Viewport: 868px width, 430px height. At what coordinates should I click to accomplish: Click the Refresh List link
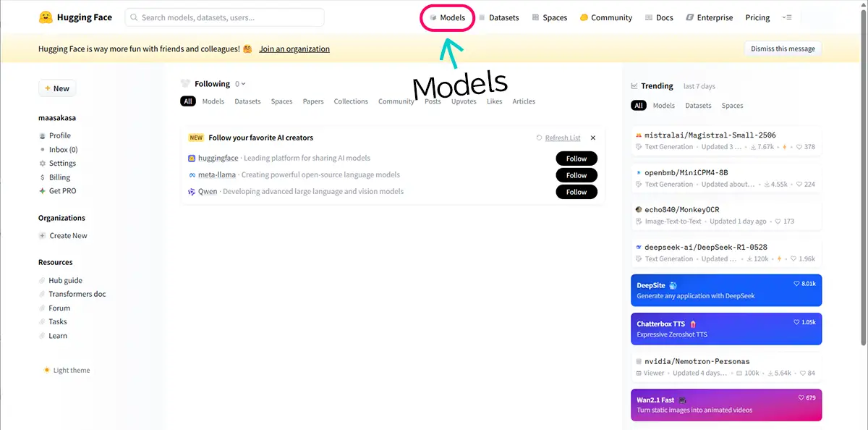point(558,138)
